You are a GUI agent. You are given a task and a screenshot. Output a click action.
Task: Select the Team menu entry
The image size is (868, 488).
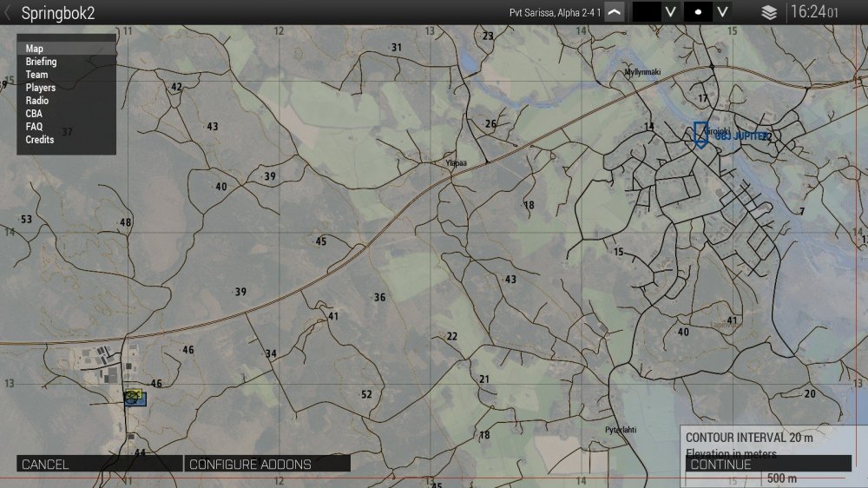tap(36, 75)
